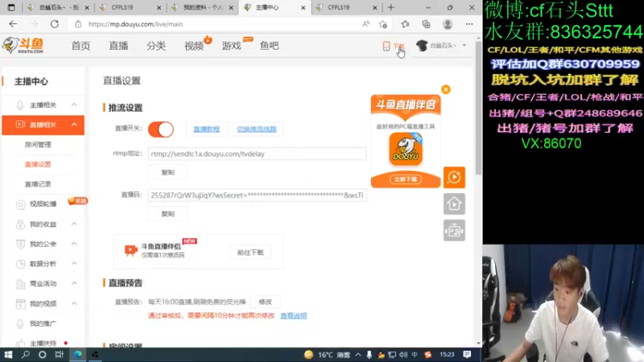Image resolution: width=644 pixels, height=362 pixels.
Task: Open 首页 in the top navigation
Action: pyautogui.click(x=80, y=46)
